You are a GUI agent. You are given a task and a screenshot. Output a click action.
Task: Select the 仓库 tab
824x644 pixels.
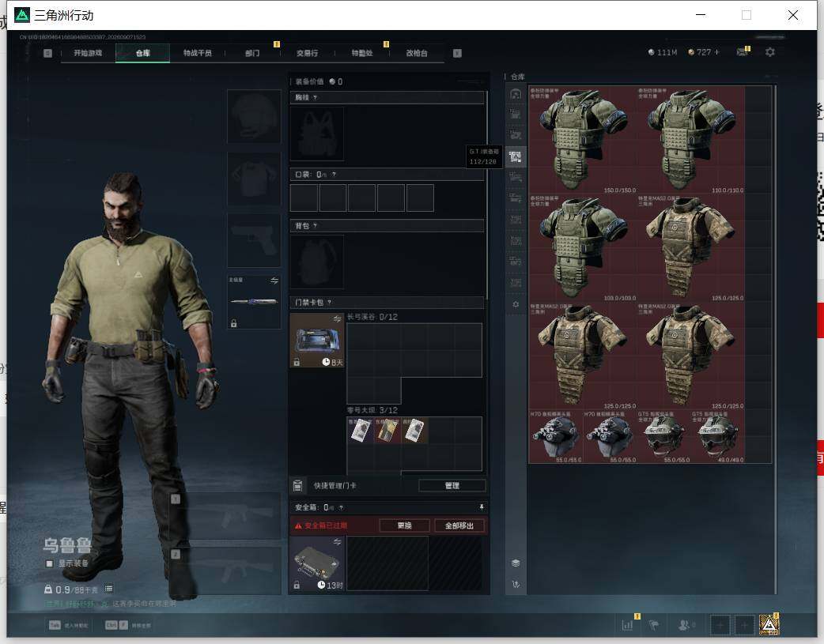[142, 53]
